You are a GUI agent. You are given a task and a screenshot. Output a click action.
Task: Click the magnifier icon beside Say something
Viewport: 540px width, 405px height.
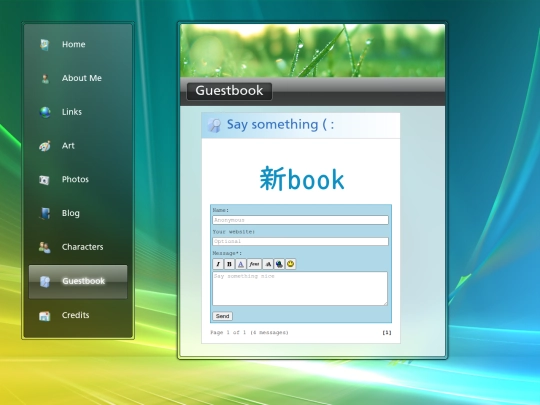tap(214, 125)
